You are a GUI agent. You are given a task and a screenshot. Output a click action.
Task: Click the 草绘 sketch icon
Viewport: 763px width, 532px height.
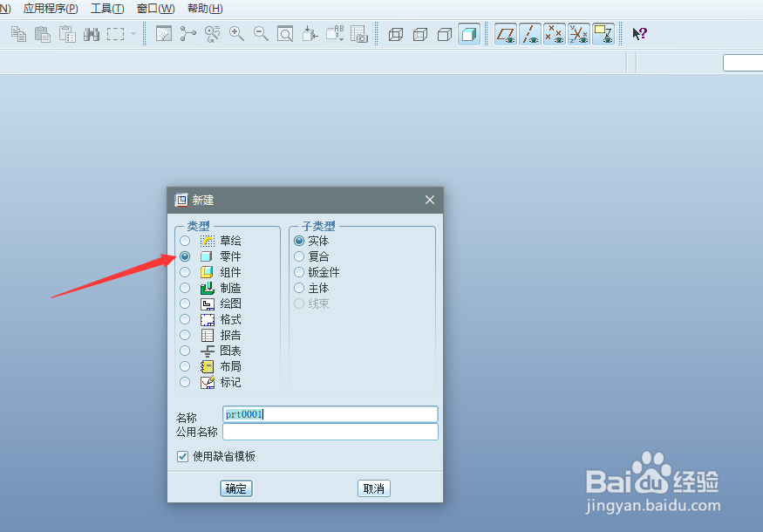(x=208, y=241)
